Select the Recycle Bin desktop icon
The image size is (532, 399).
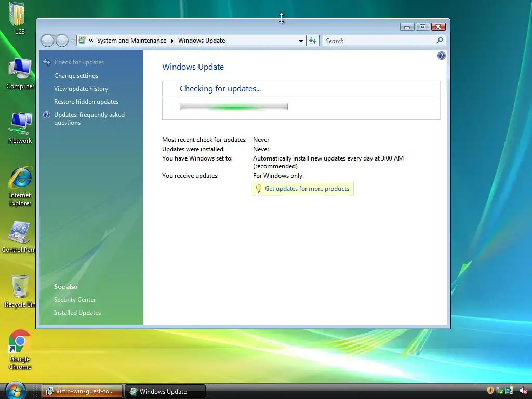coord(20,291)
